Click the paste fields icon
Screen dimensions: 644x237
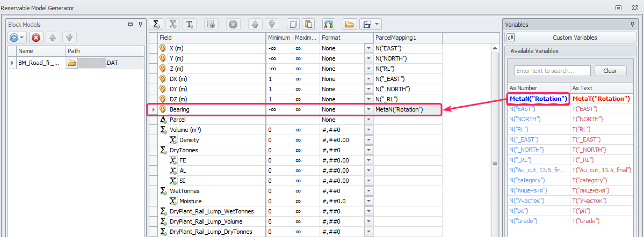308,24
